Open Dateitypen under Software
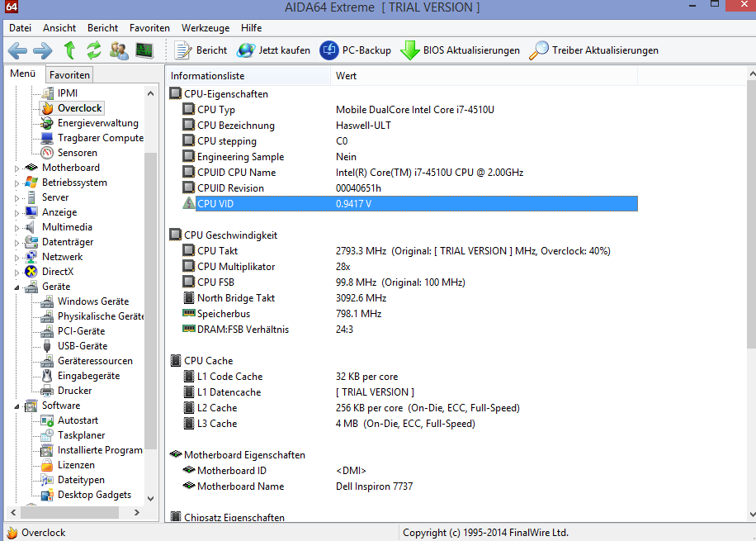This screenshot has width=756, height=541. point(81,480)
